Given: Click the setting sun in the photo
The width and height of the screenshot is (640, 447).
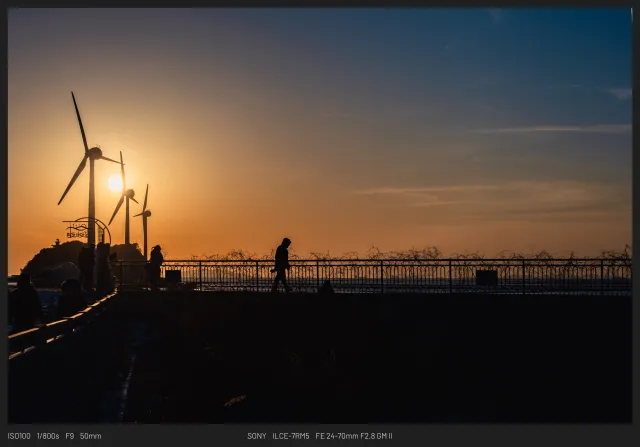Looking at the screenshot, I should pyautogui.click(x=115, y=184).
